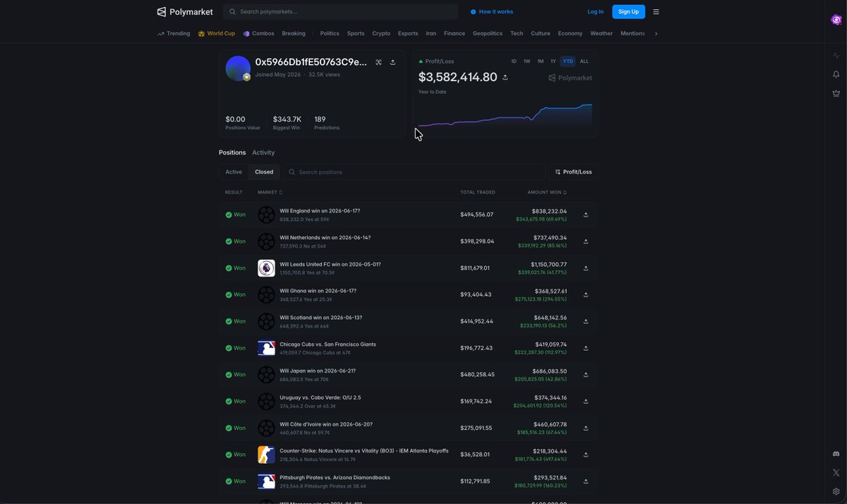Expand more categories with the right chevron
The image size is (847, 504).
point(656,33)
